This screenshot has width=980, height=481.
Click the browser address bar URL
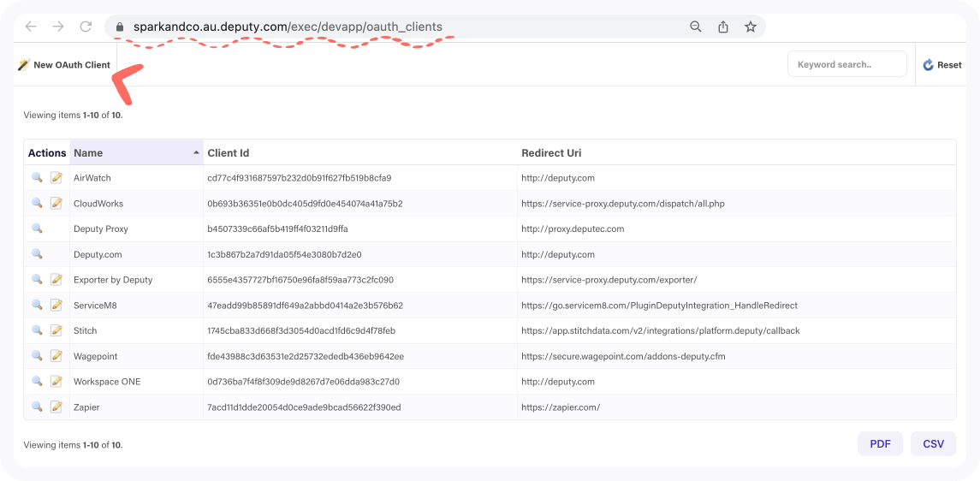pyautogui.click(x=288, y=27)
